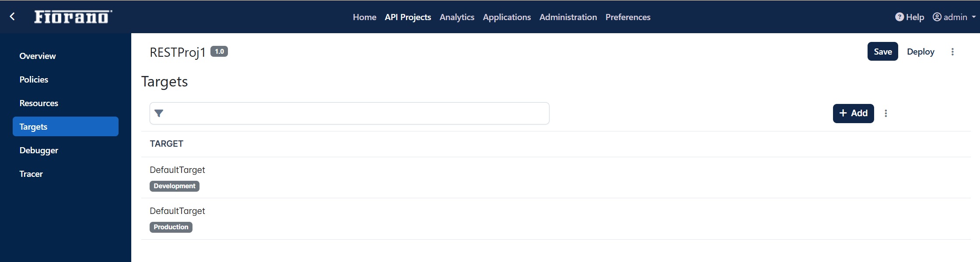Image resolution: width=980 pixels, height=262 pixels.
Task: Open Debugger in the sidebar
Action: click(66, 150)
